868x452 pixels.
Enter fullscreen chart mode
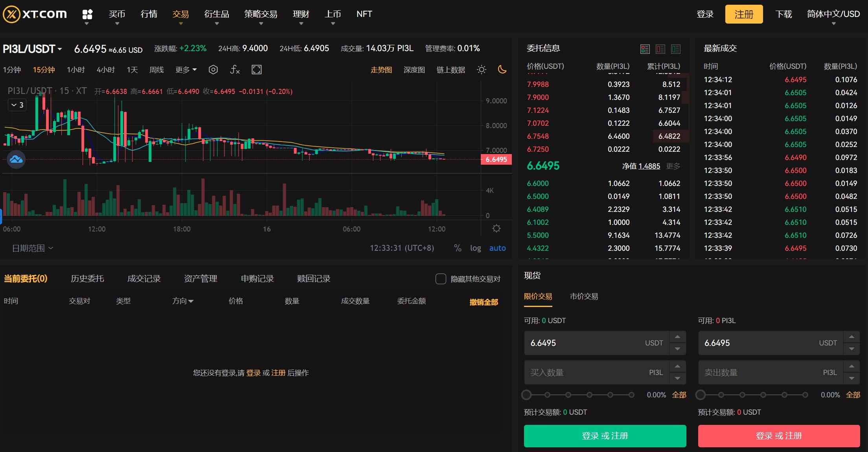pyautogui.click(x=257, y=70)
